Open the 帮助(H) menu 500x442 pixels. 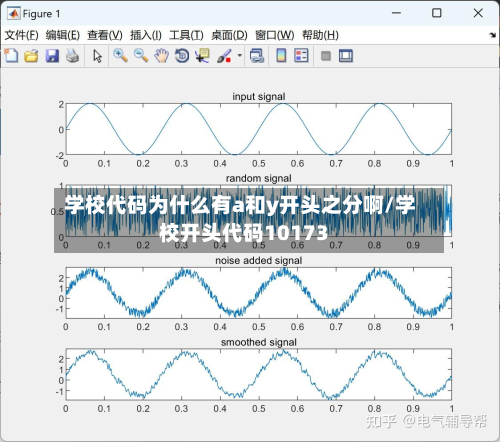(x=320, y=35)
